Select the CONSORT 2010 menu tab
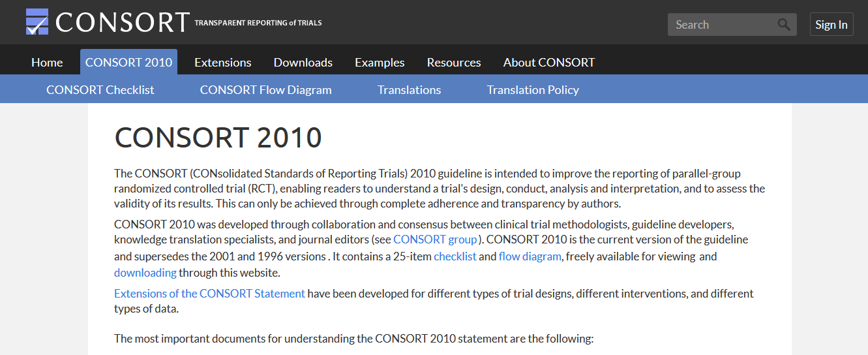 pyautogui.click(x=129, y=62)
